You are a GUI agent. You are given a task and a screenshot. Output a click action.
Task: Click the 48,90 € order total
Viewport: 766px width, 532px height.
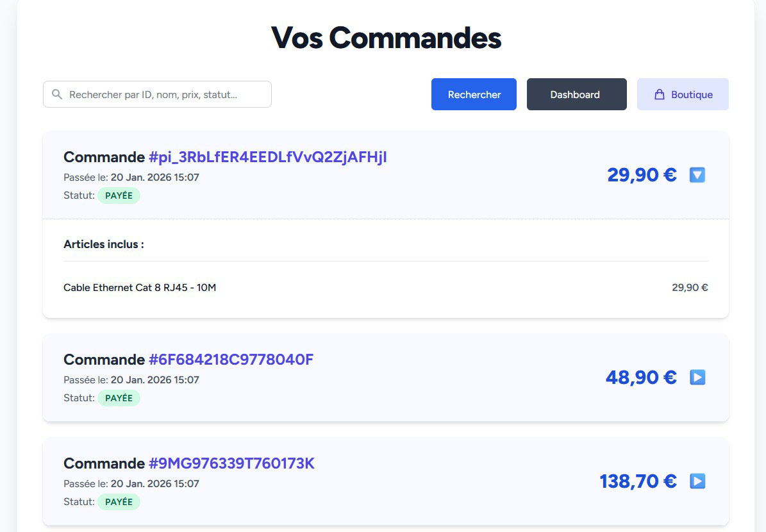pos(641,378)
